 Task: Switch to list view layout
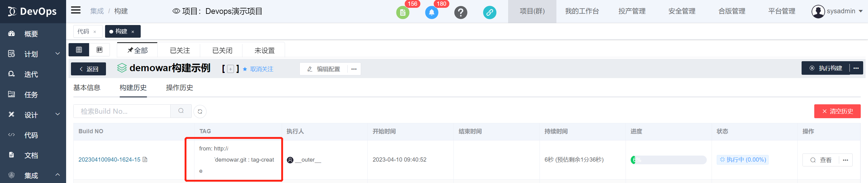point(79,50)
